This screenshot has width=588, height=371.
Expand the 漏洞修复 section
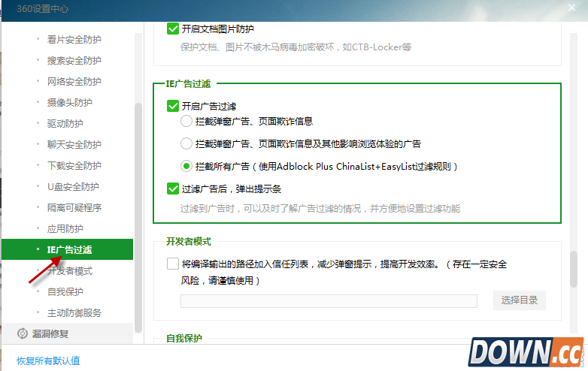point(57,333)
